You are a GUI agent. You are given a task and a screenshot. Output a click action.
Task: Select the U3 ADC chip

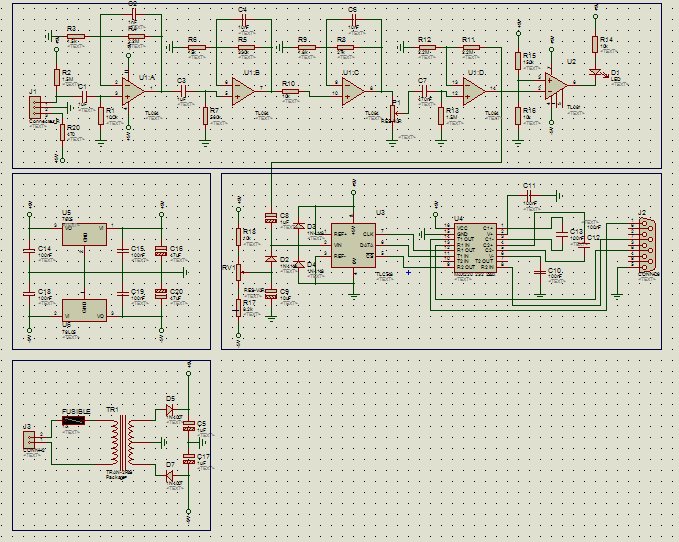point(353,245)
